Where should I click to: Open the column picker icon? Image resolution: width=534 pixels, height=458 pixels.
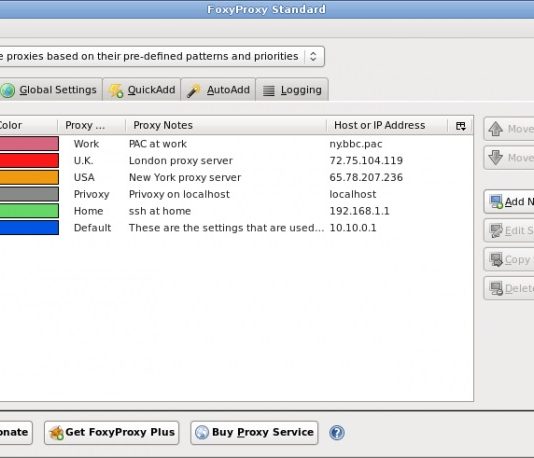[460, 126]
